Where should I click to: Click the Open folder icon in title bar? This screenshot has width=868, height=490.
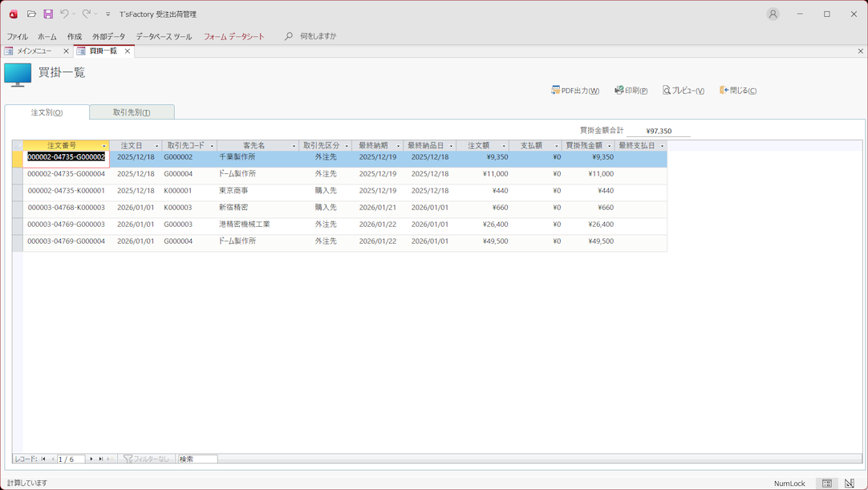coord(31,14)
